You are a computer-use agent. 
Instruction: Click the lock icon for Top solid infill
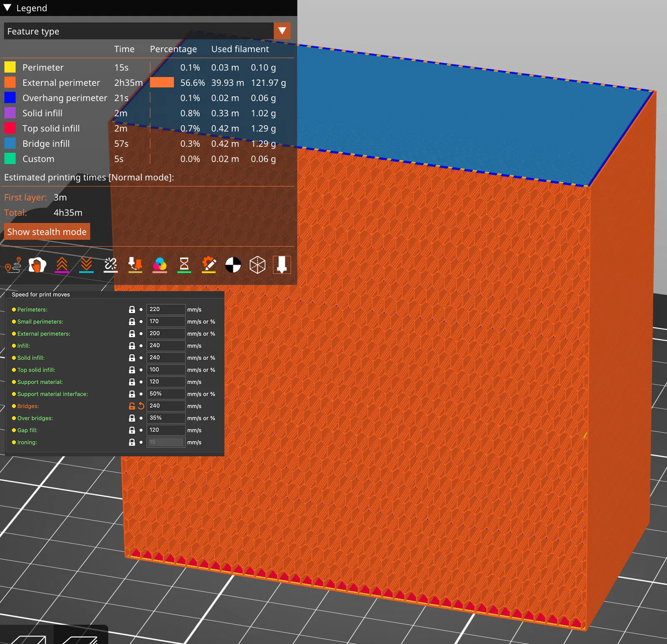132,370
